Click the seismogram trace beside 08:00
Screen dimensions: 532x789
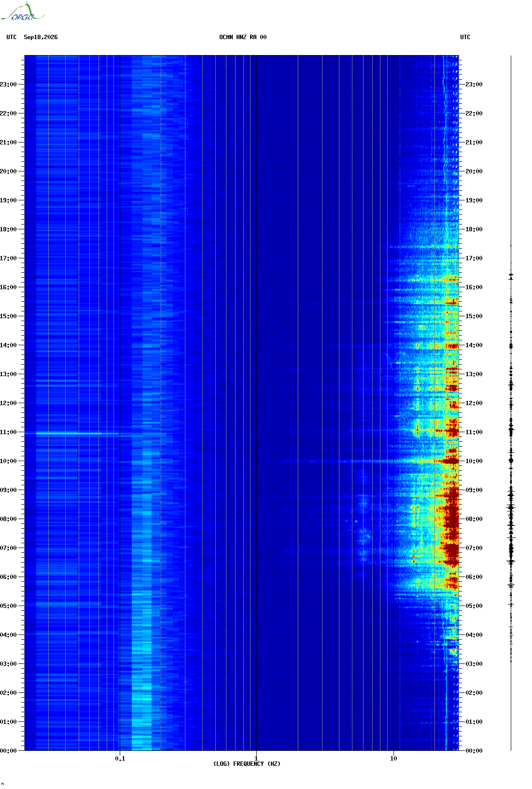point(511,519)
